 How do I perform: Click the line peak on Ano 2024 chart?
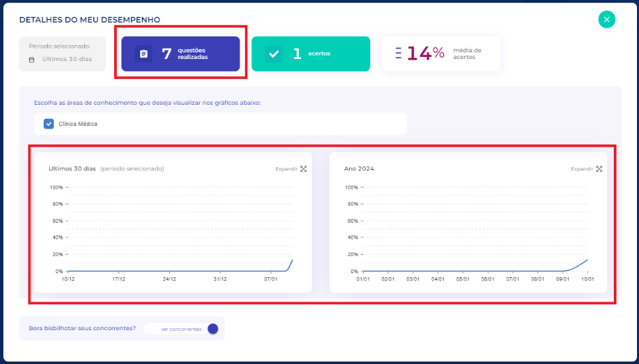pyautogui.click(x=587, y=260)
